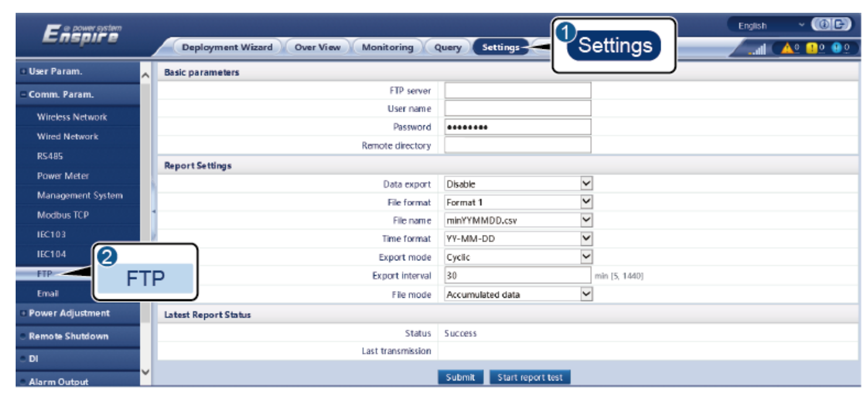Open the About information icon
Viewport: 868px width, 395px height.
pos(824,24)
